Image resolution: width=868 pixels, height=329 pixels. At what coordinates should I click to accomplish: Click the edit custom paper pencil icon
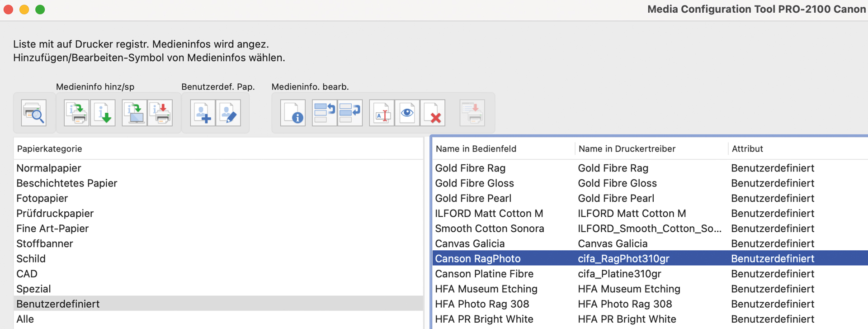click(x=228, y=113)
